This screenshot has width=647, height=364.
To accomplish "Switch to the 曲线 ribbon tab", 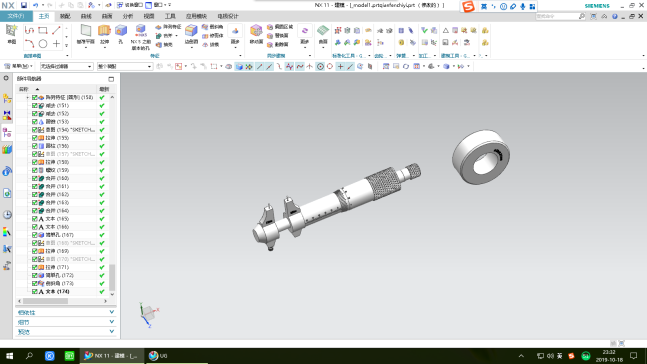I will tap(86, 16).
